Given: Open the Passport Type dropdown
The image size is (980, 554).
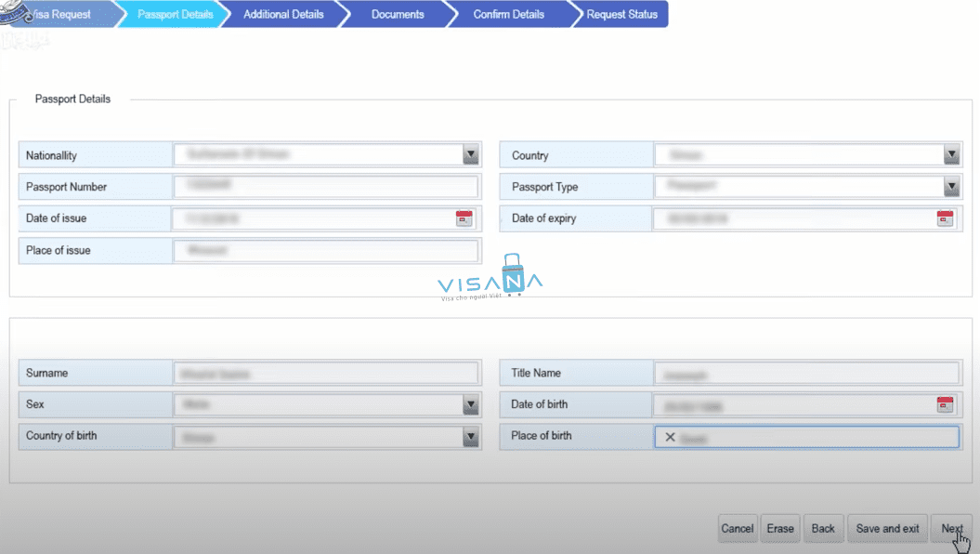Looking at the screenshot, I should click(x=951, y=187).
